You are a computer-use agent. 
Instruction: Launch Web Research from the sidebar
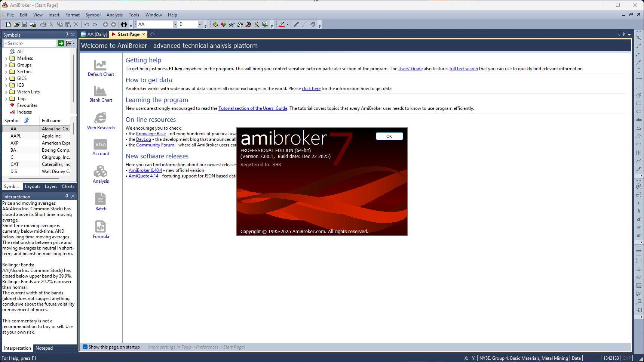tap(100, 118)
